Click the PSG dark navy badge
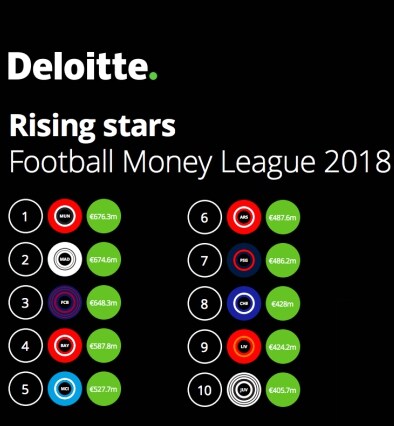 [x=244, y=260]
